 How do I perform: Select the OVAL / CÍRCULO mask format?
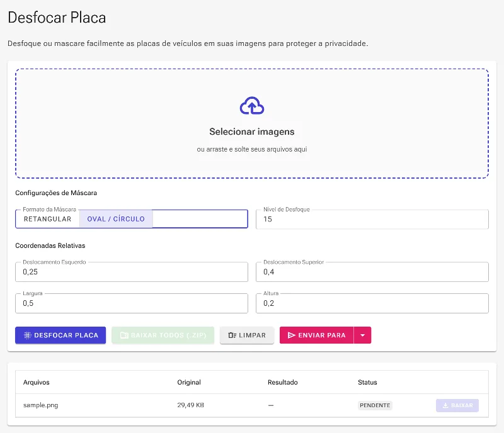tap(116, 219)
